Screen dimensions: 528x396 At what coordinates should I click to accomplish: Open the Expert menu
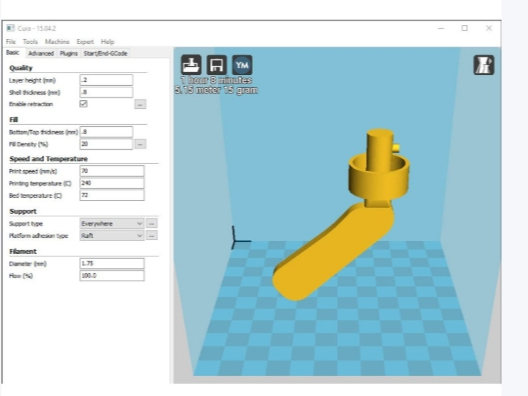[85, 42]
